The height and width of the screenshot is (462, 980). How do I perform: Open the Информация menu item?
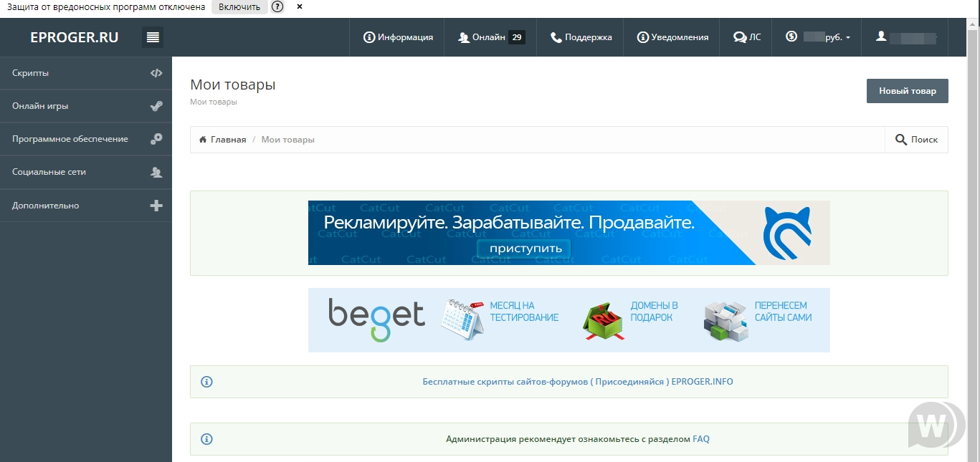pyautogui.click(x=398, y=37)
